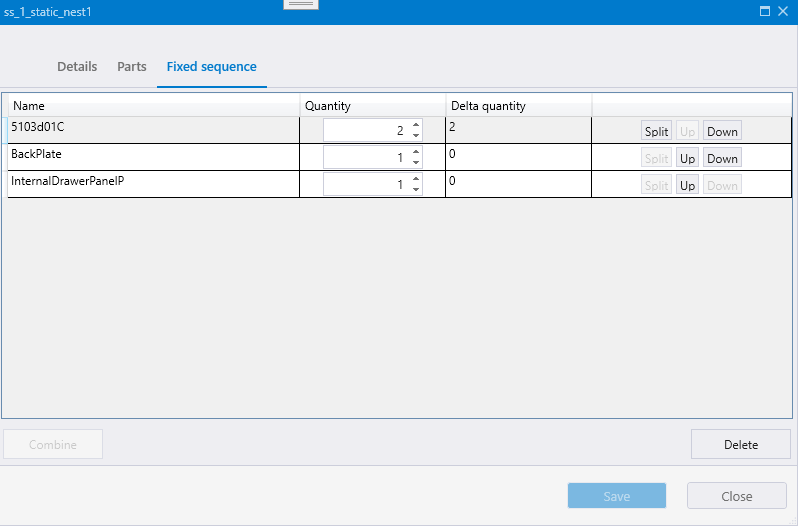The image size is (798, 526).
Task: Move 5103d01C down in sequence
Action: point(722,131)
